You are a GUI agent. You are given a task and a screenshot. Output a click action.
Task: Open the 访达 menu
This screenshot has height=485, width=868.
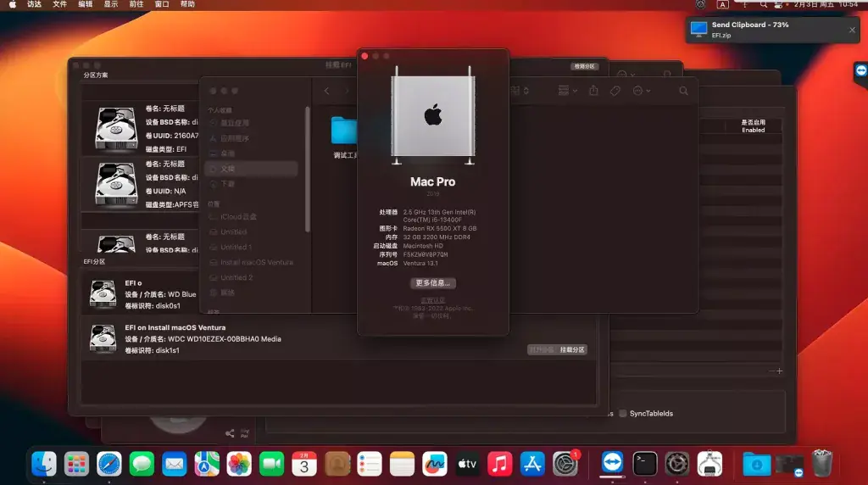(34, 4)
